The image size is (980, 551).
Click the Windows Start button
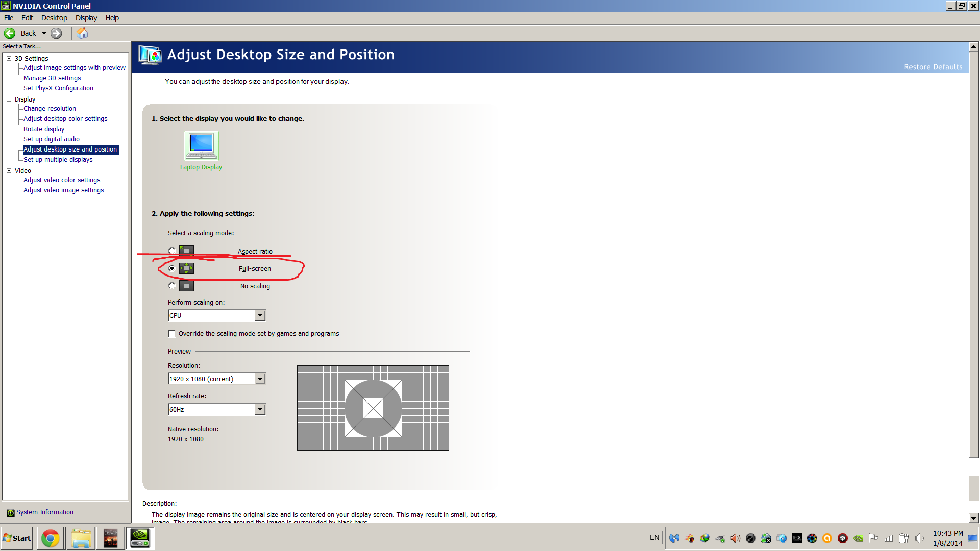pos(17,538)
